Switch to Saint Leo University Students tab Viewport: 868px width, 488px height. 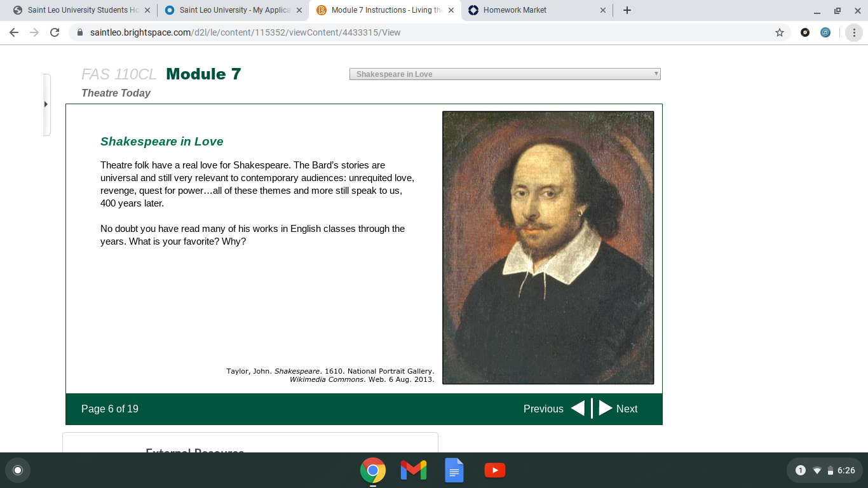[81, 10]
